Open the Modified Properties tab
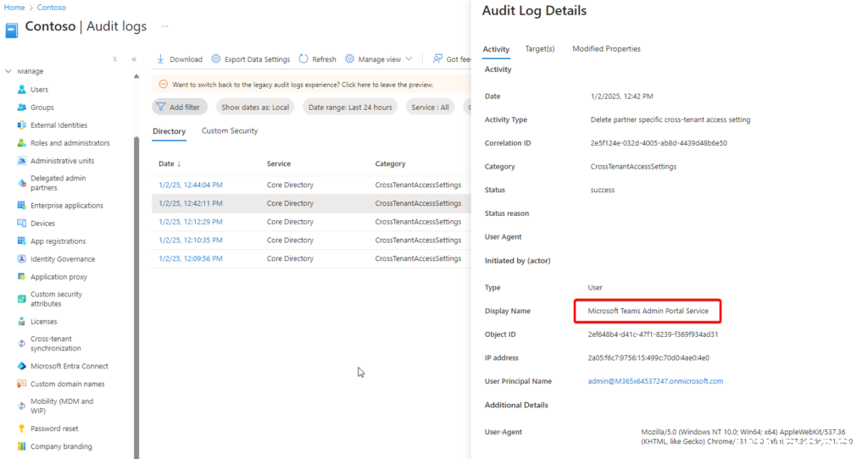The height and width of the screenshot is (459, 868). tap(606, 49)
